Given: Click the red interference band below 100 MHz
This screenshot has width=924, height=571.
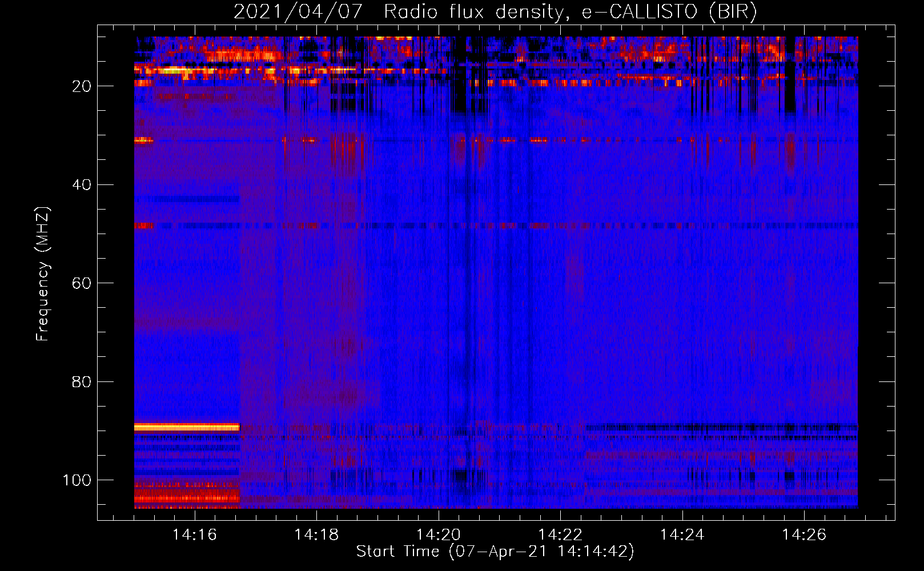Looking at the screenshot, I should pos(187,495).
